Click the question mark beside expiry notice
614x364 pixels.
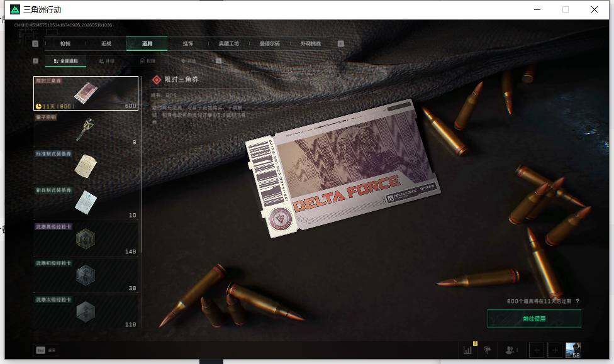pos(578,301)
